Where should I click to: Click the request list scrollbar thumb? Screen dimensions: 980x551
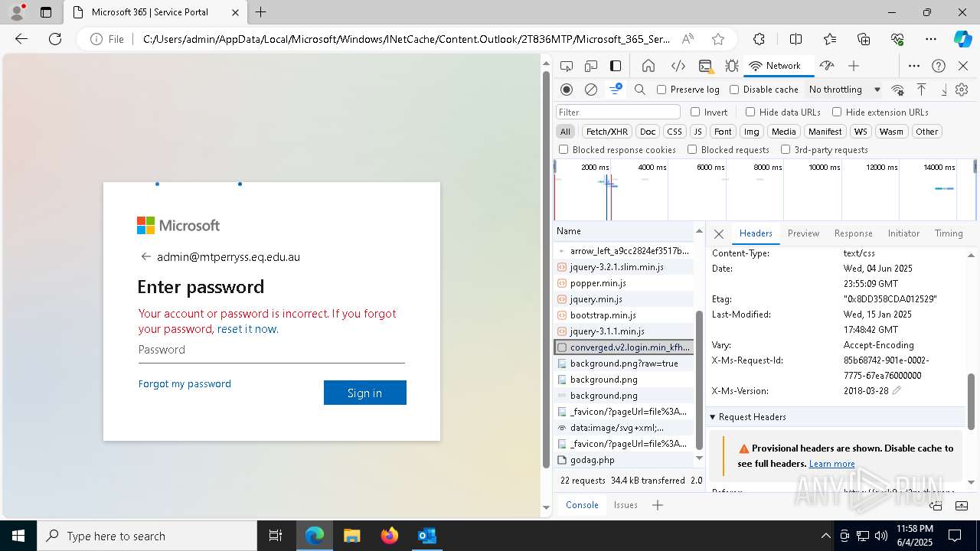(x=699, y=379)
